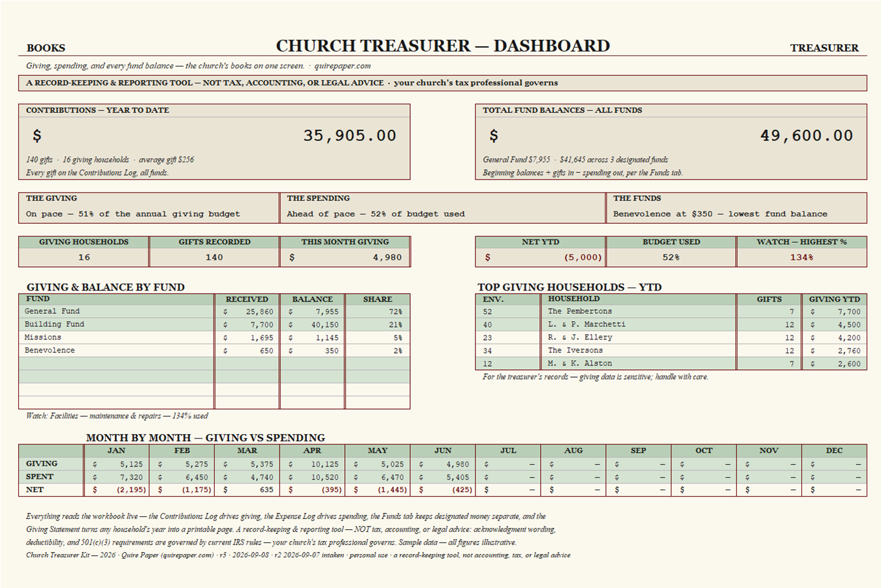Image resolution: width=881 pixels, height=588 pixels.
Task: Click "Benevolence at $350 — lowest fund balance"
Action: tap(720, 214)
